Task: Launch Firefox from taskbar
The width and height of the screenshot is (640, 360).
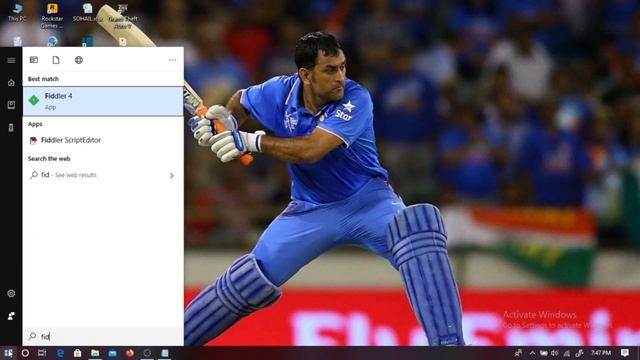Action: click(x=130, y=353)
